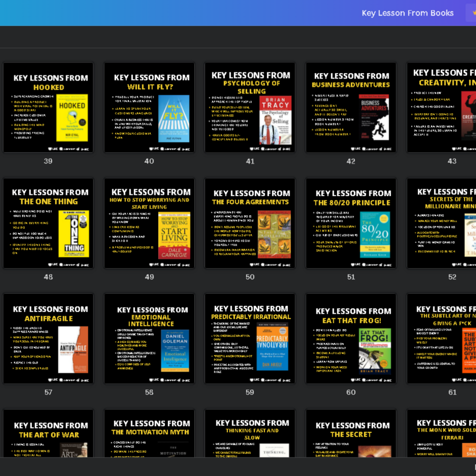
Task: Select The Secret page thumbnail
Action: [x=351, y=433]
